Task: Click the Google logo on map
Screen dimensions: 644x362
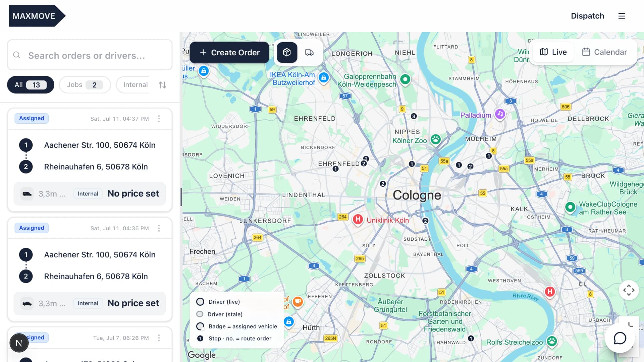Action: point(202,355)
